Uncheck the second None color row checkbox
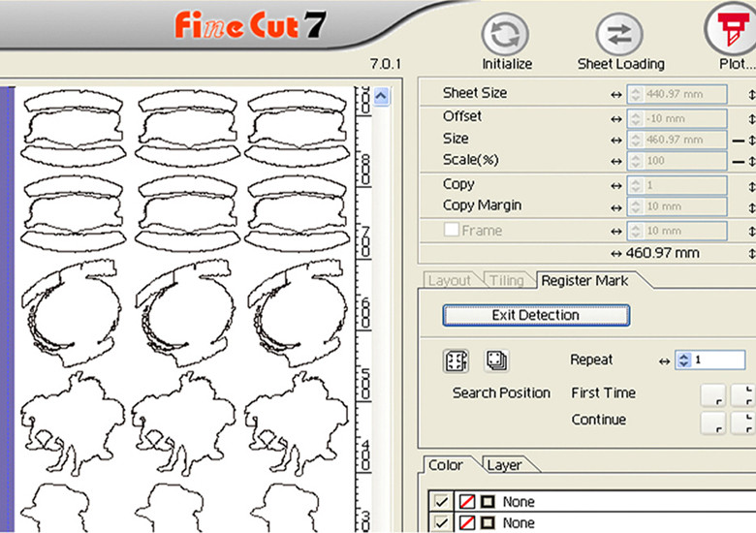The image size is (756, 533). coord(441,522)
